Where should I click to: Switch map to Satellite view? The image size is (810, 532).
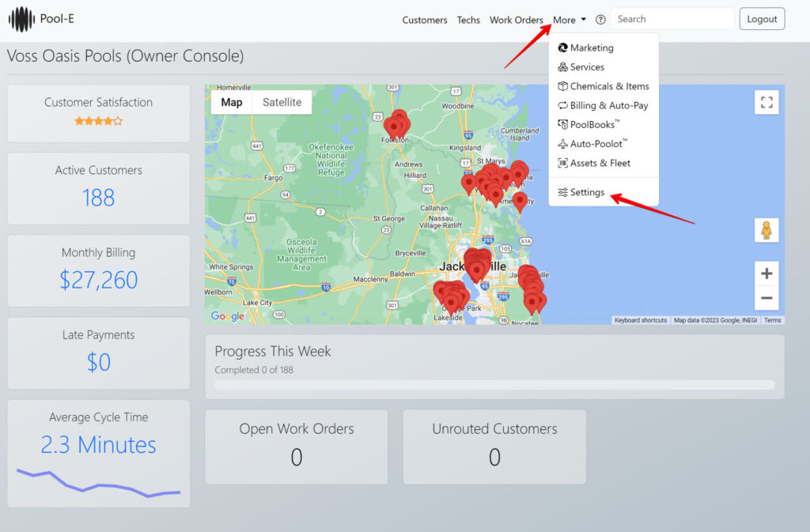click(282, 102)
